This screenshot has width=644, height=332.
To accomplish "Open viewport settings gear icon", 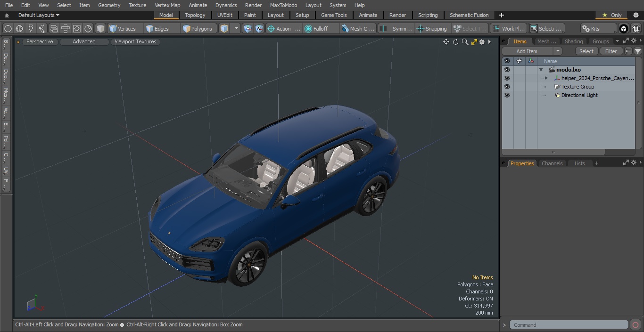I will pos(482,42).
